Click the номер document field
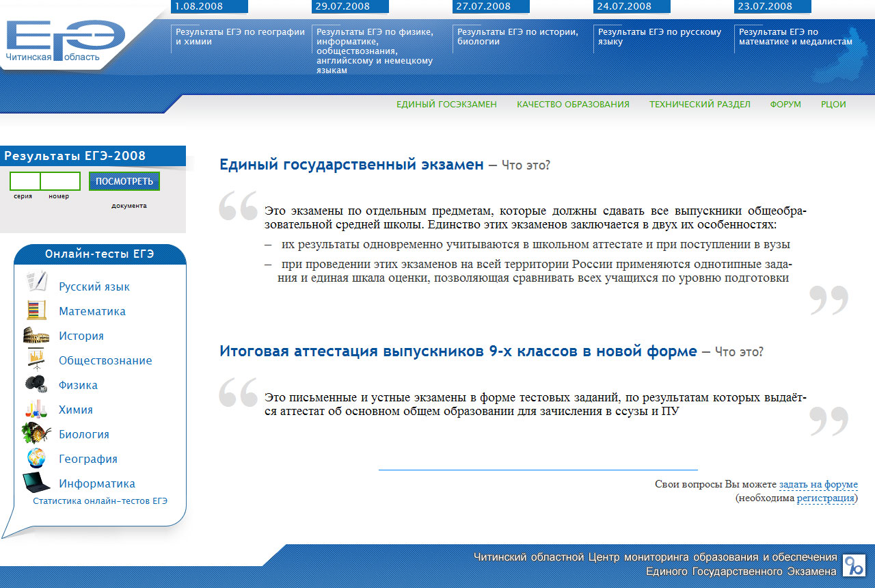 point(62,181)
